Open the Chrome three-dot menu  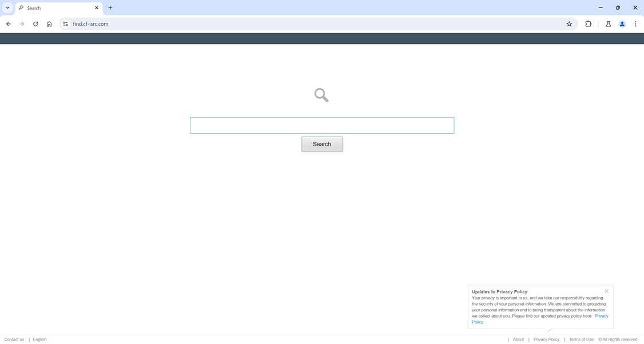click(635, 24)
